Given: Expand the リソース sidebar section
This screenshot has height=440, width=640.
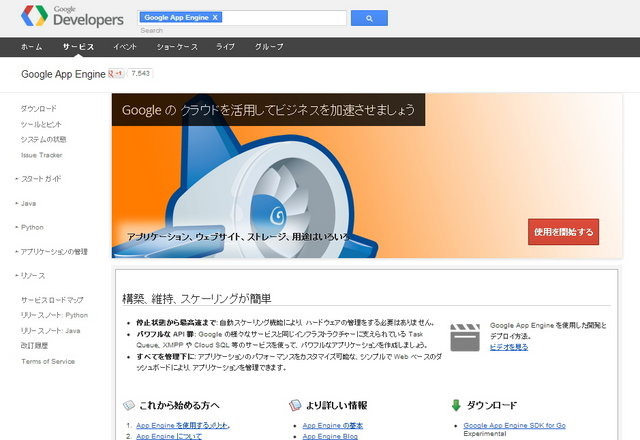Looking at the screenshot, I should click(33, 276).
